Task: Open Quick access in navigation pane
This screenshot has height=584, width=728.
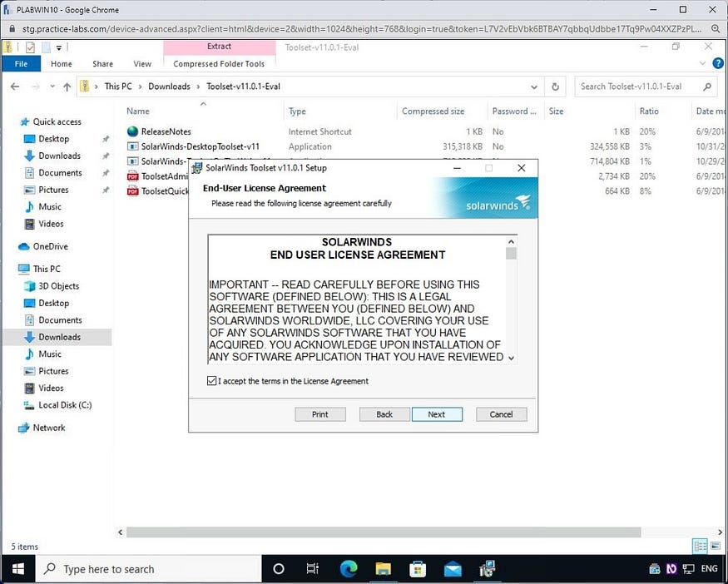Action: point(57,121)
